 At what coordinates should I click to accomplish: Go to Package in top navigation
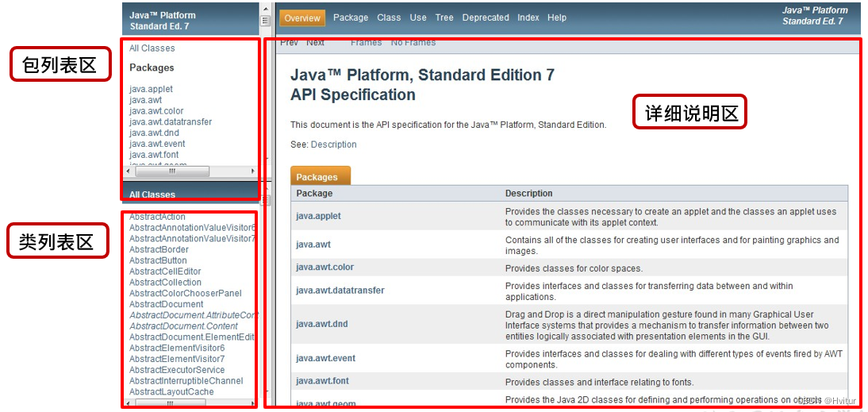click(x=351, y=17)
